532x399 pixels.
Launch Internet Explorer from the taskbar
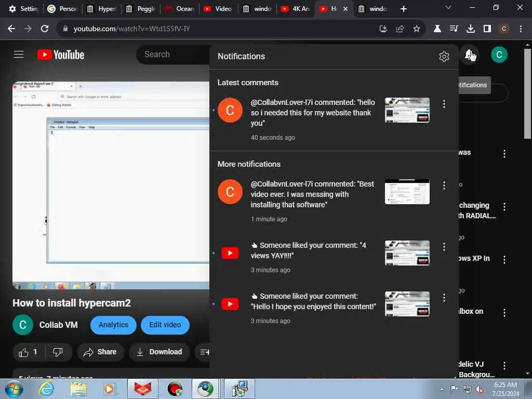tap(46, 389)
